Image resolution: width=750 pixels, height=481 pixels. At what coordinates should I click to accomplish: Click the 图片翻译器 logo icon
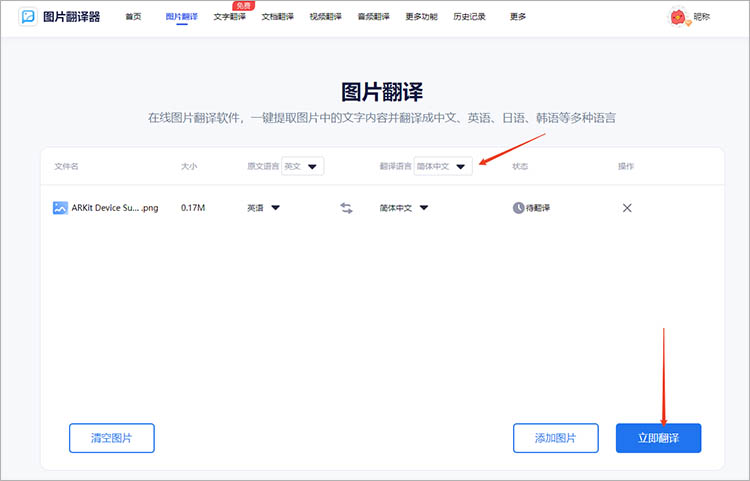pos(27,17)
